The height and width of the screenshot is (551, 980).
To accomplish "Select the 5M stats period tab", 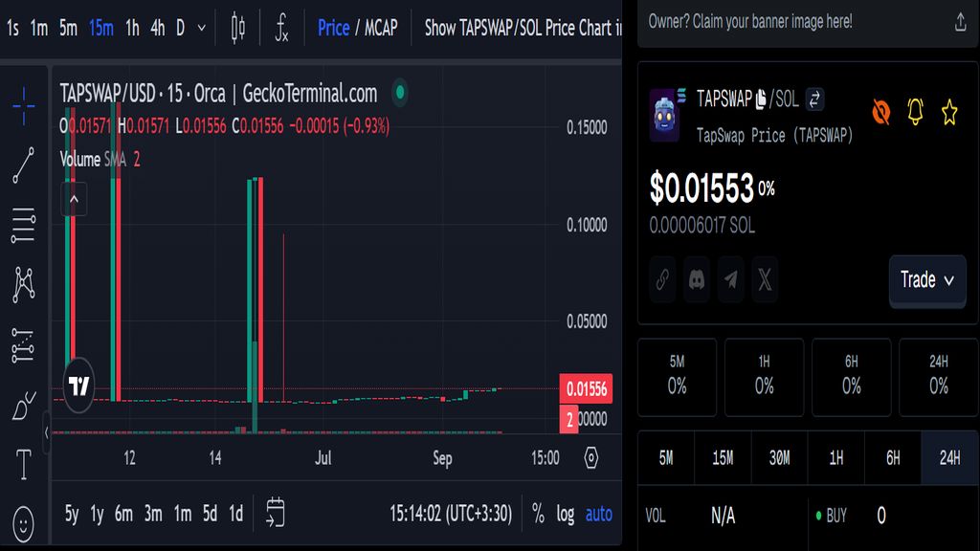I will tap(666, 458).
